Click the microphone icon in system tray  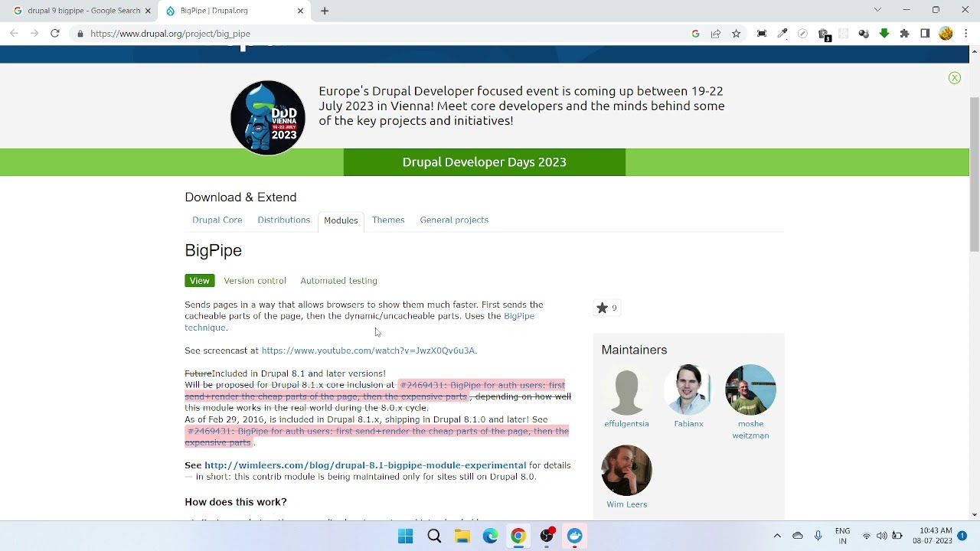pos(818,536)
